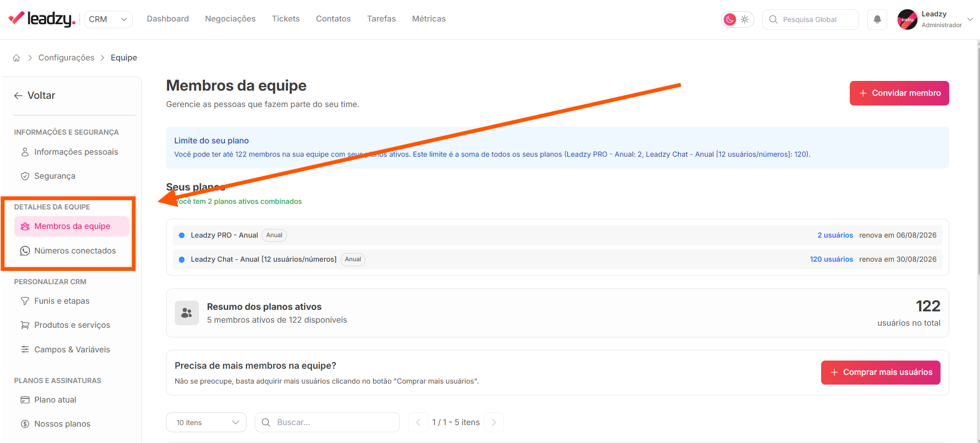Click the Equipe breadcrumb
The image size is (980, 443).
pos(124,58)
